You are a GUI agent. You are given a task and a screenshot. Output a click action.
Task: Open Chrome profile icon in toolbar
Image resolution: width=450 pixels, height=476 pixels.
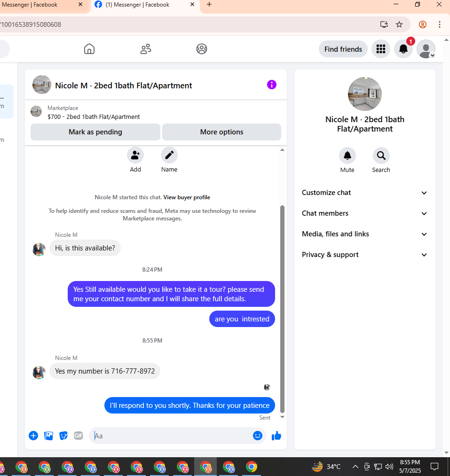422,24
